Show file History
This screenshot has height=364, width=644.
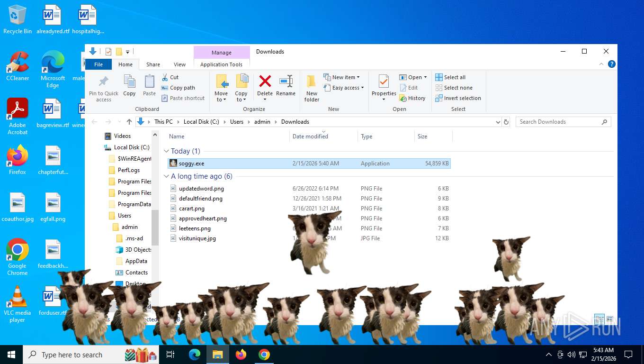[x=412, y=98]
